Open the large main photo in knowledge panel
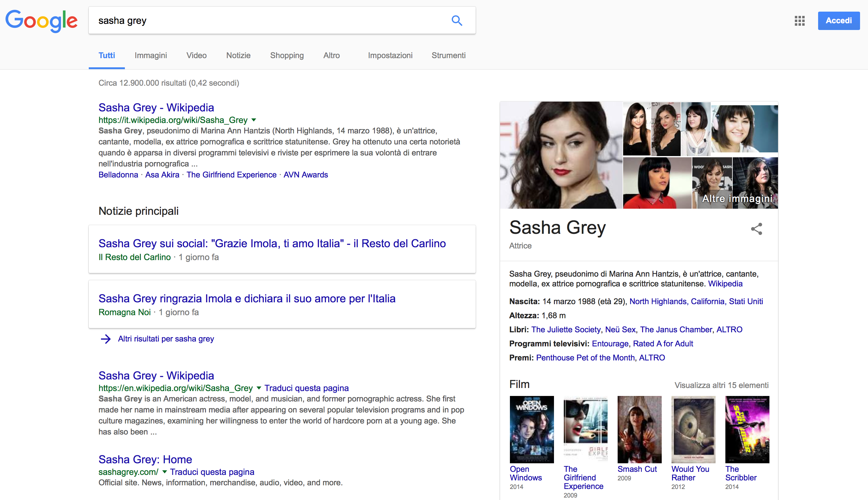The height and width of the screenshot is (500, 868). [x=561, y=155]
